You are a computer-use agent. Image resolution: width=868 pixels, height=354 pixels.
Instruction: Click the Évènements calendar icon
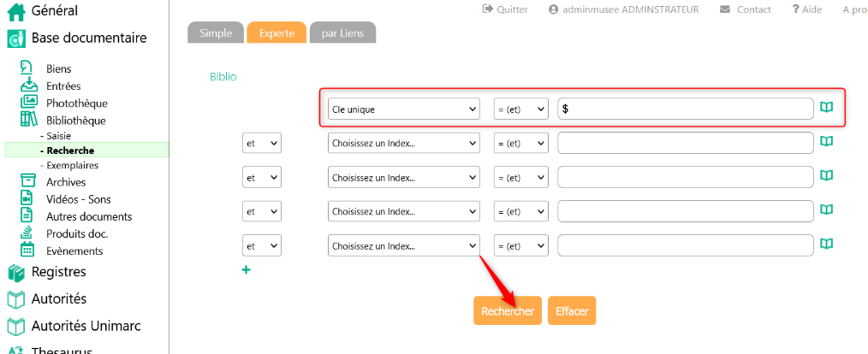tap(28, 250)
